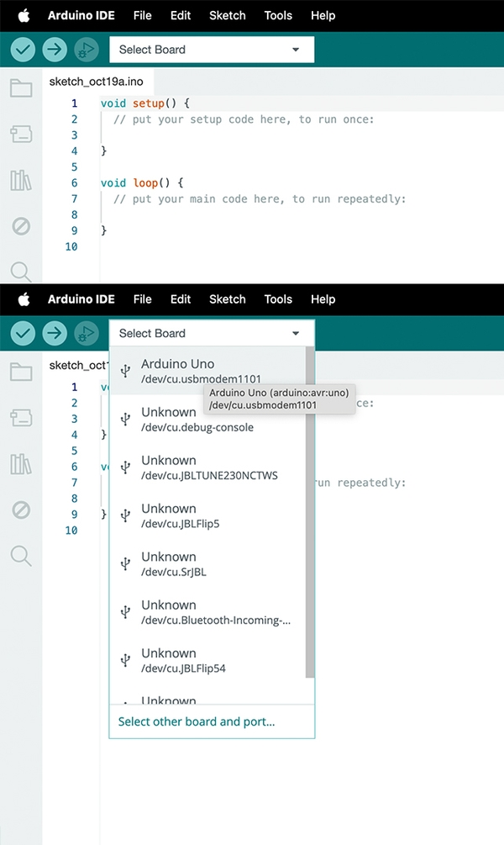Click setup code comment in upper editor
Screen dimensions: 504x845
tap(244, 119)
